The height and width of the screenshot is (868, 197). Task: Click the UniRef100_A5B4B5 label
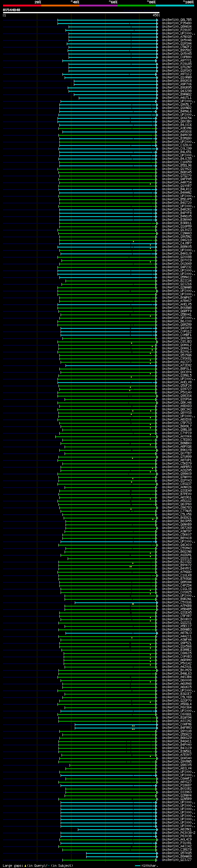click(x=177, y=609)
